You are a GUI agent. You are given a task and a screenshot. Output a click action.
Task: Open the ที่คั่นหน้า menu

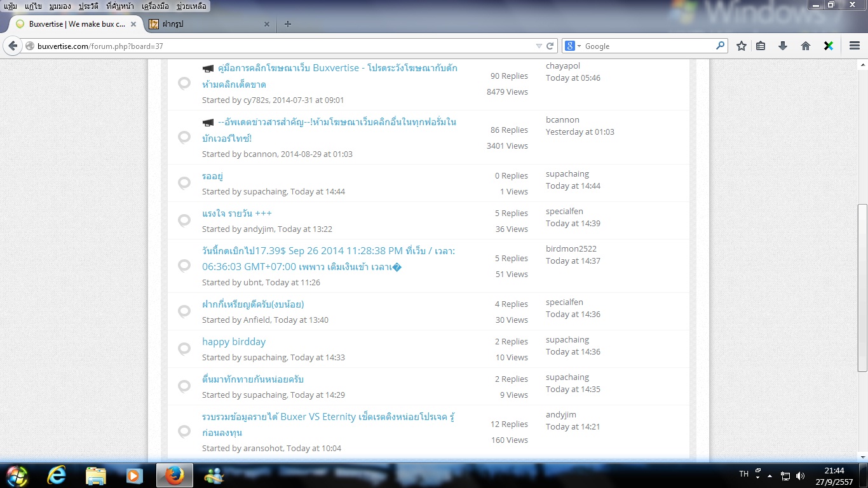point(121,6)
